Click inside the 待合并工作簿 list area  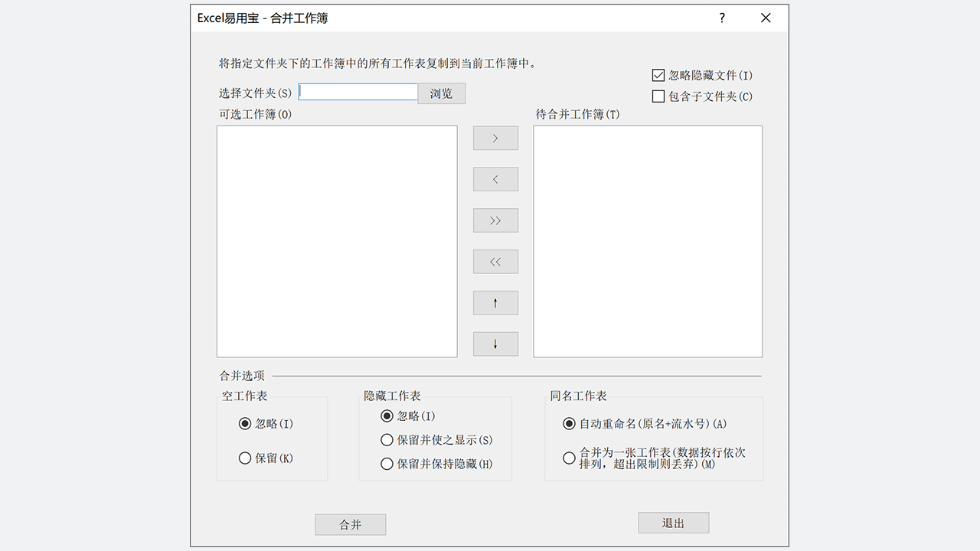647,241
